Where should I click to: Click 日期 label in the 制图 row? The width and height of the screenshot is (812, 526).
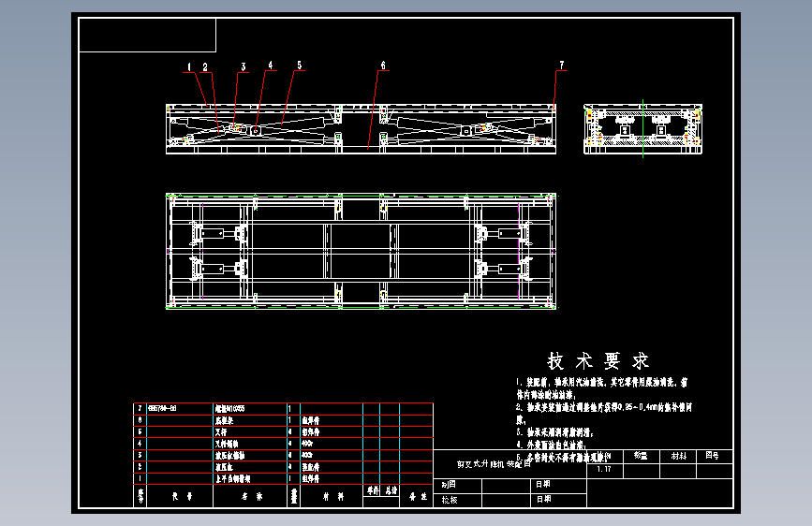pyautogui.click(x=543, y=485)
